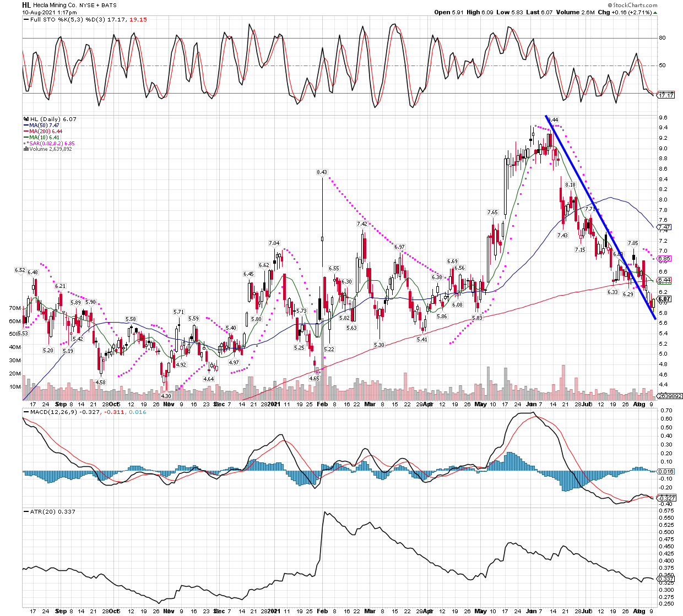The width and height of the screenshot is (683, 616).
Task: Click the 7.04 price label on the chart
Action: pos(274,243)
